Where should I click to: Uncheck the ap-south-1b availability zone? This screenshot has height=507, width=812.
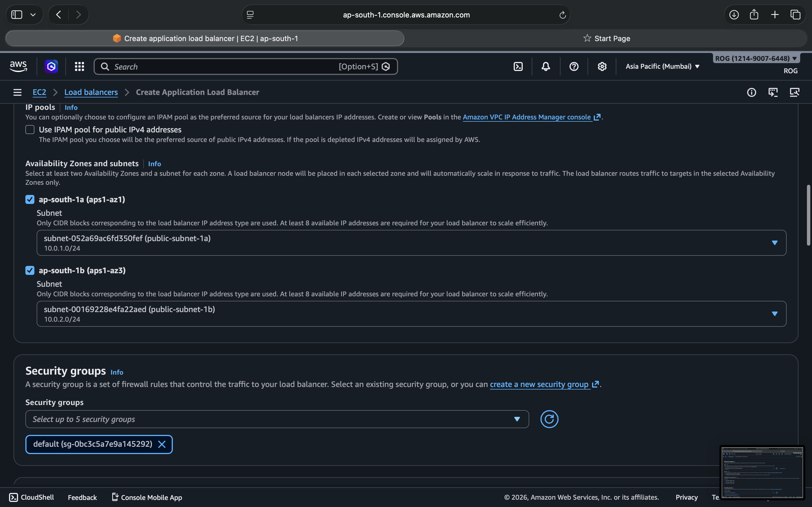click(30, 271)
